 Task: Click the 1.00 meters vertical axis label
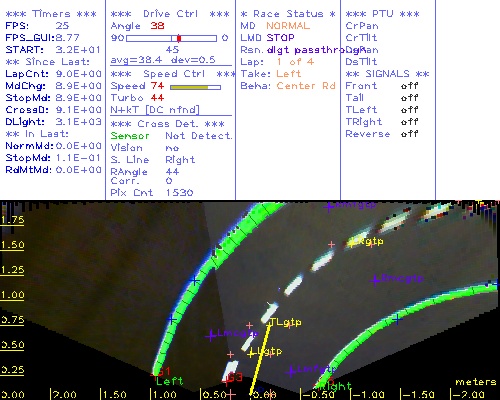(x=12, y=295)
